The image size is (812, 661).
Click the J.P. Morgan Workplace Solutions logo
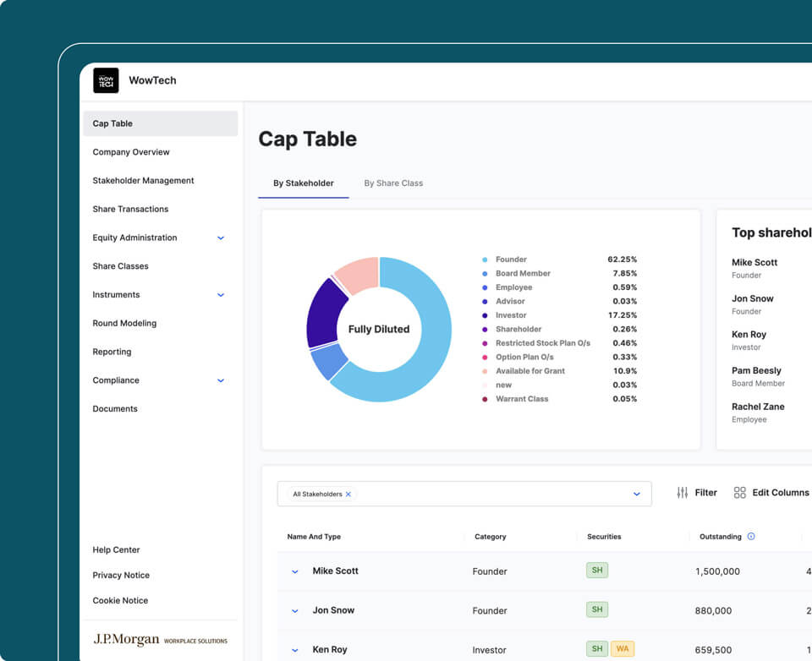point(161,639)
